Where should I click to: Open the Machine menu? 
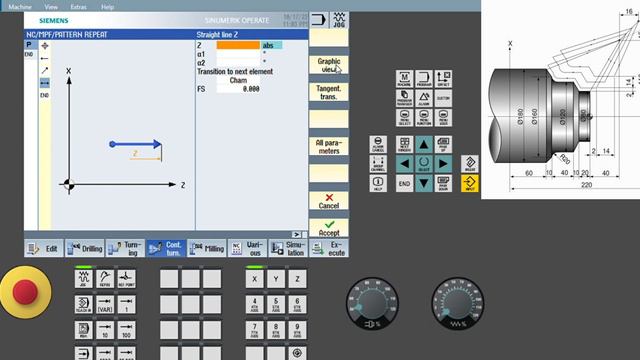pyautogui.click(x=20, y=7)
